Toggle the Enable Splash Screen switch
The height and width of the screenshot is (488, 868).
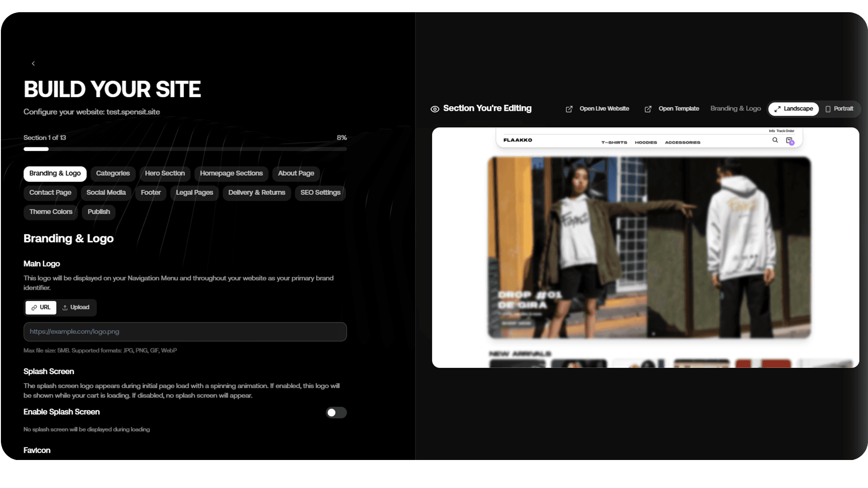tap(336, 413)
